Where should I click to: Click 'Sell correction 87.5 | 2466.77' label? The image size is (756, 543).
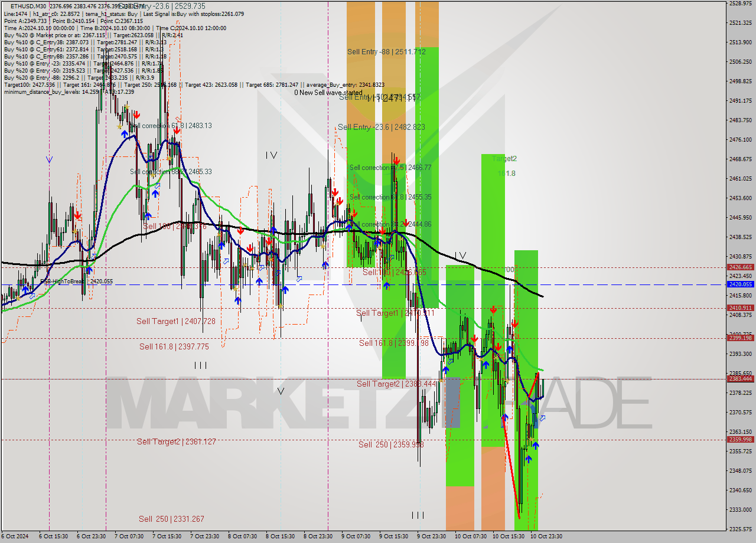(390, 168)
